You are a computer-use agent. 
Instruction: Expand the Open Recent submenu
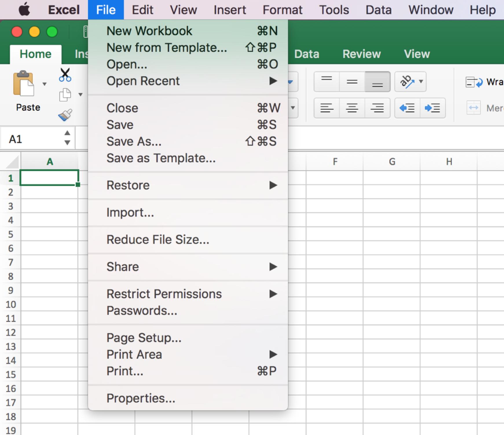click(x=188, y=81)
